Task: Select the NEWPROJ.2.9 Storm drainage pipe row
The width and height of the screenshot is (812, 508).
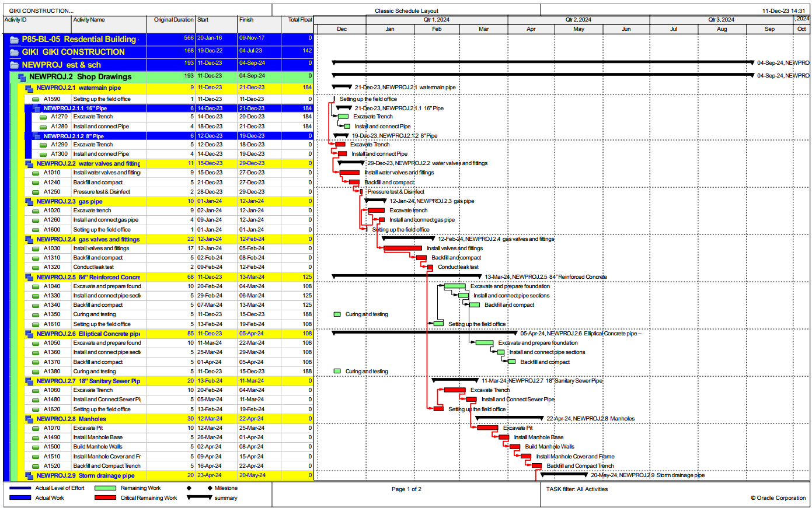Action: [x=85, y=475]
